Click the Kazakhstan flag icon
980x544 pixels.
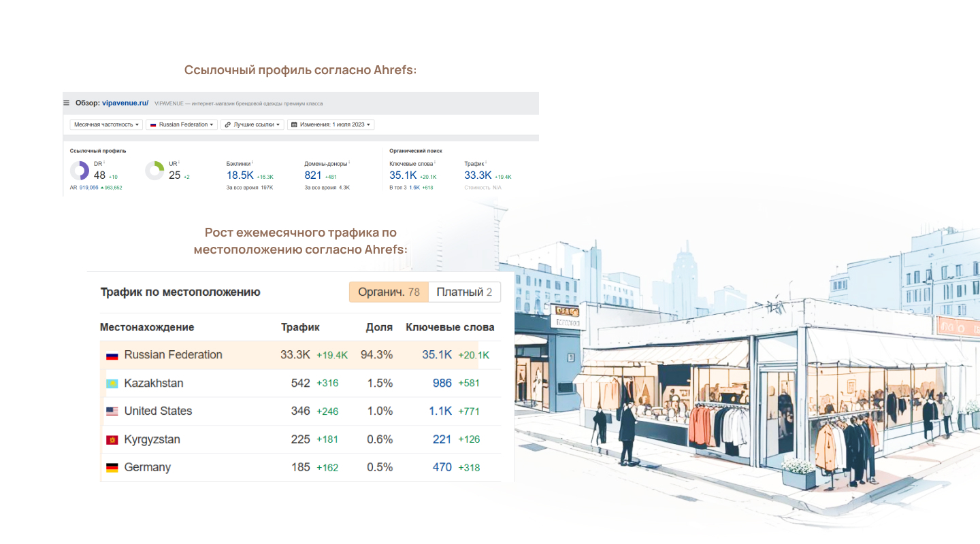(x=112, y=384)
